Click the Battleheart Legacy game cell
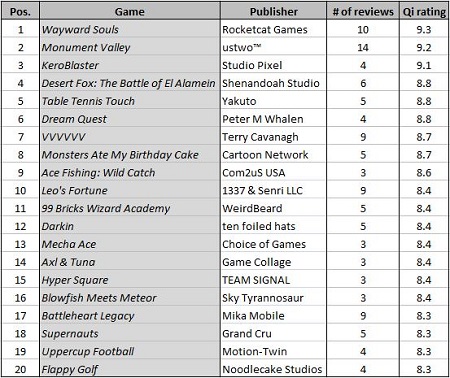Screen dimensions: 450x378 [130, 316]
